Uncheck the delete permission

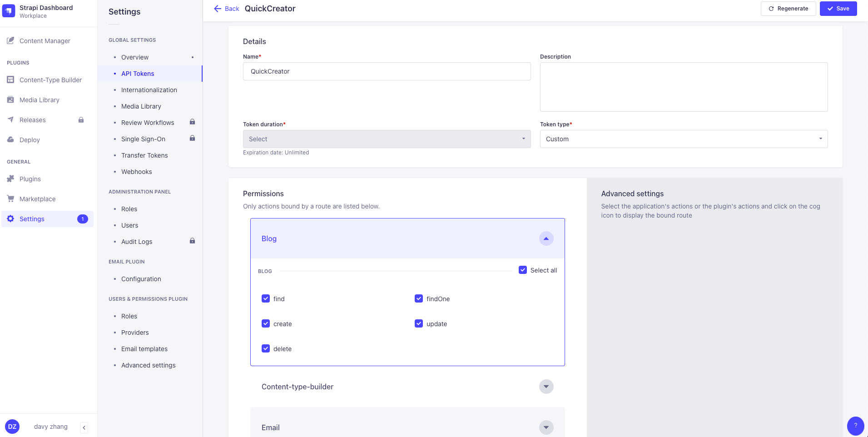(266, 348)
